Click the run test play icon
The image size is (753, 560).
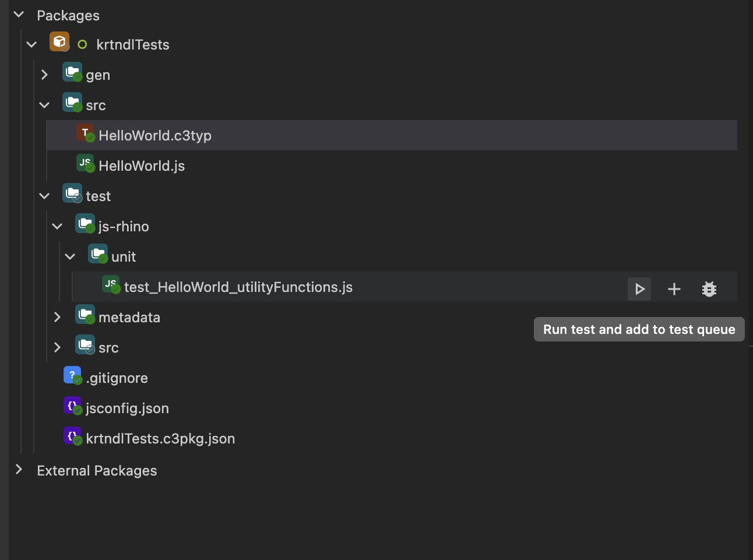pos(639,288)
